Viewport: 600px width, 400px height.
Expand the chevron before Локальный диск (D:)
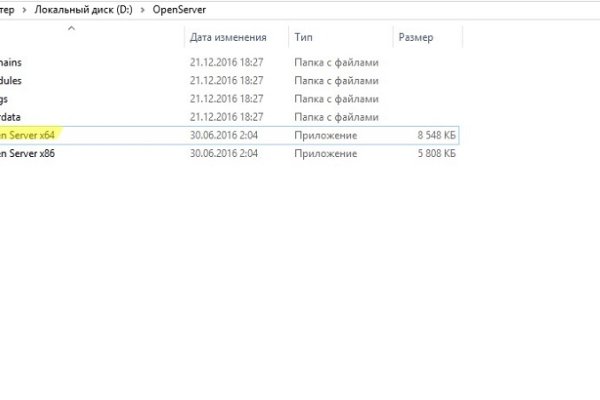click(x=26, y=9)
